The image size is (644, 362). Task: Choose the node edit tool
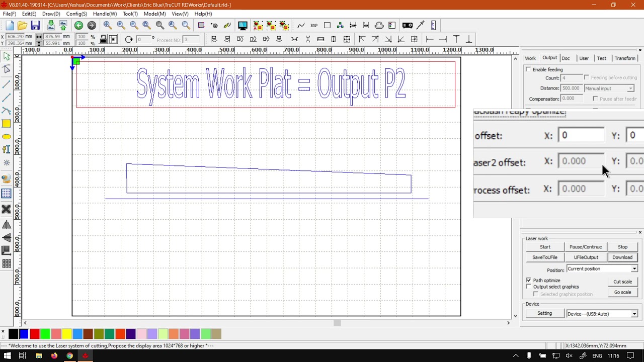pos(7,70)
